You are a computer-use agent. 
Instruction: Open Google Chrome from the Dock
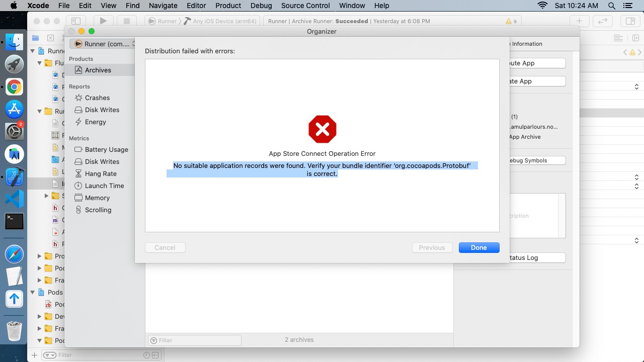[x=14, y=87]
